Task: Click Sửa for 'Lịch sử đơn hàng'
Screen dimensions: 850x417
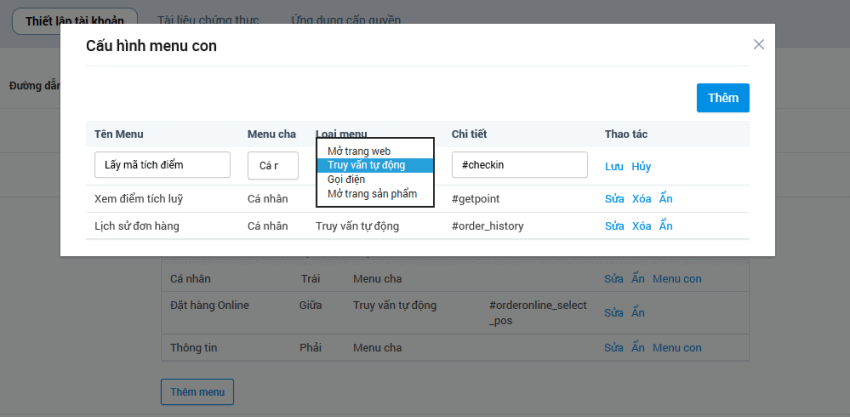Action: click(x=614, y=226)
